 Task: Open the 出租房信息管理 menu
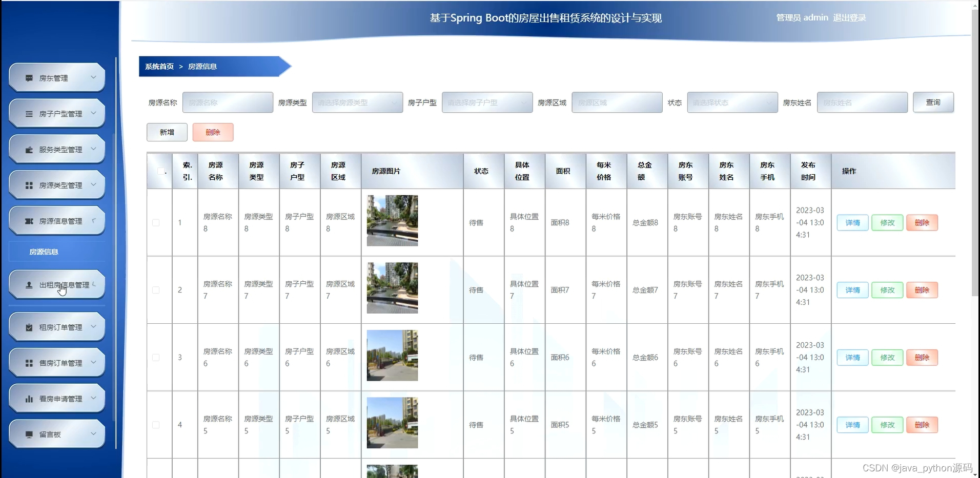point(57,285)
